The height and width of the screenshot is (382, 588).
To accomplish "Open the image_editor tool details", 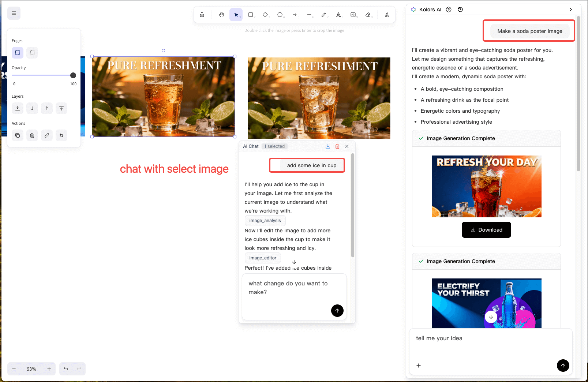I will (x=263, y=258).
